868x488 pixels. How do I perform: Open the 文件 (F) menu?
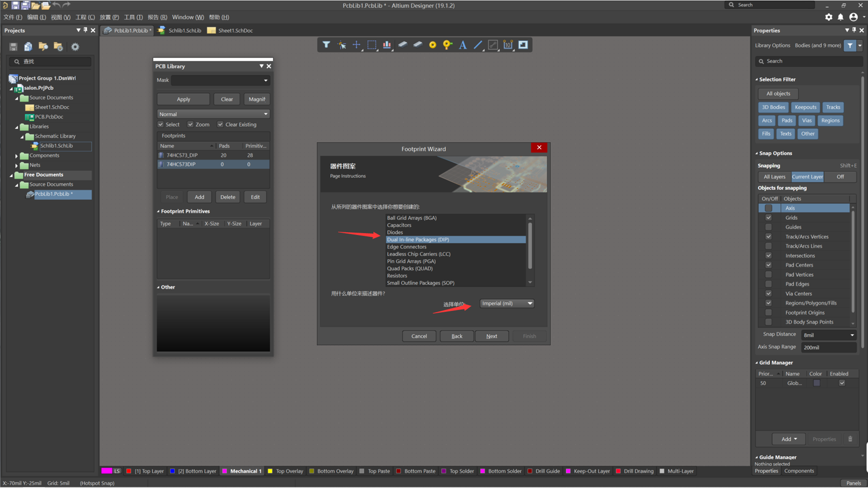pyautogui.click(x=13, y=17)
